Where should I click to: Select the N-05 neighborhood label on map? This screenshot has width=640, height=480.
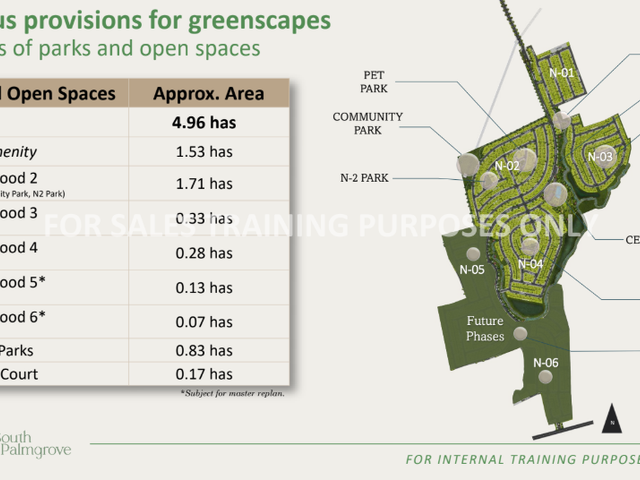[x=472, y=270]
